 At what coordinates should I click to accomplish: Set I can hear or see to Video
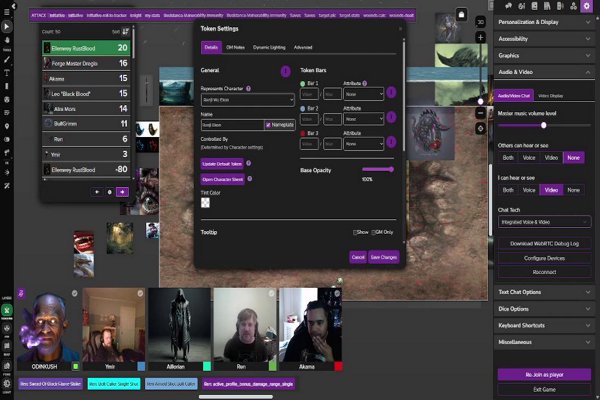[551, 190]
